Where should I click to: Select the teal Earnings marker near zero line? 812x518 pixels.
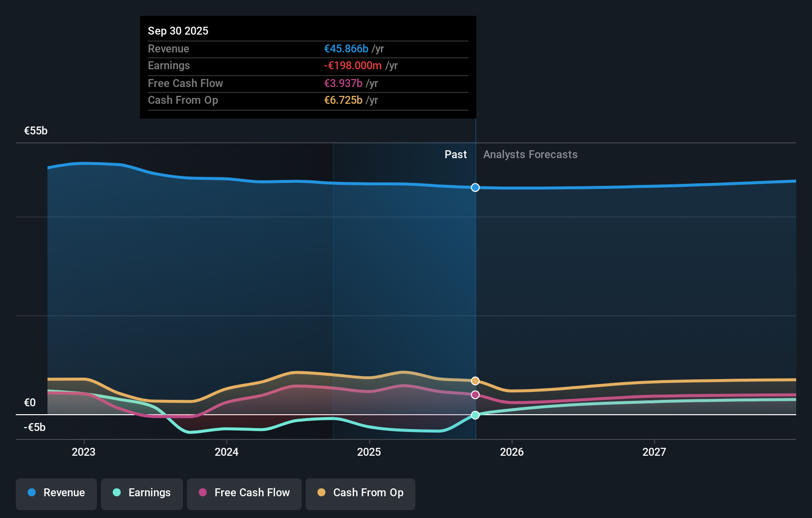[x=475, y=415]
